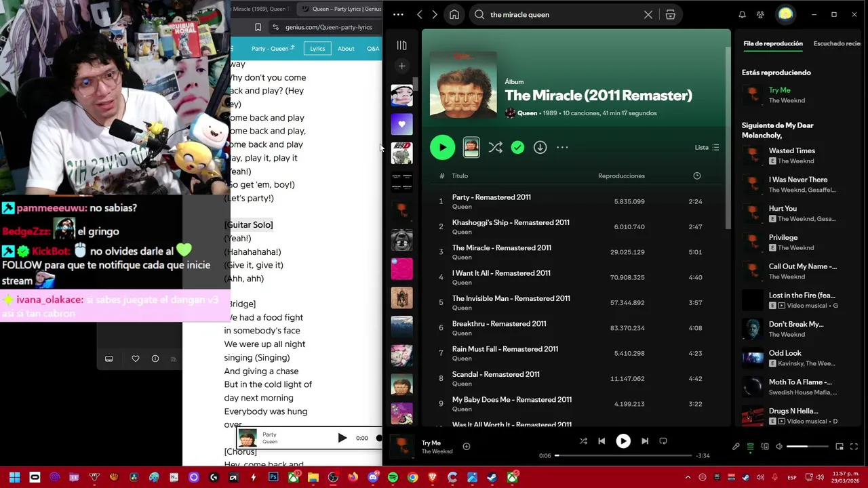Image resolution: width=868 pixels, height=488 pixels.
Task: Toggle shuffle for The Miracle album
Action: coord(495,147)
